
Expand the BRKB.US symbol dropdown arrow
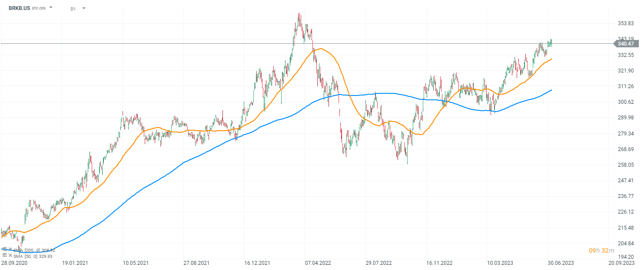pyautogui.click(x=51, y=8)
